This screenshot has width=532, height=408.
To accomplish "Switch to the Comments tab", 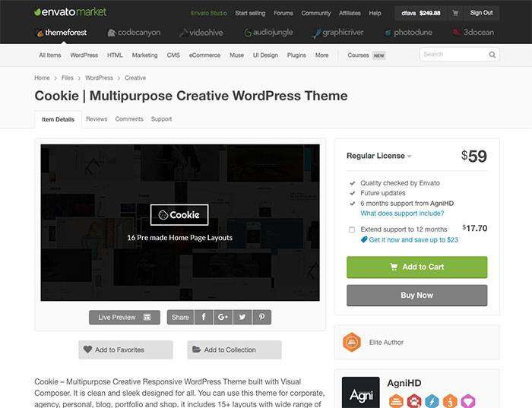I will pos(129,119).
